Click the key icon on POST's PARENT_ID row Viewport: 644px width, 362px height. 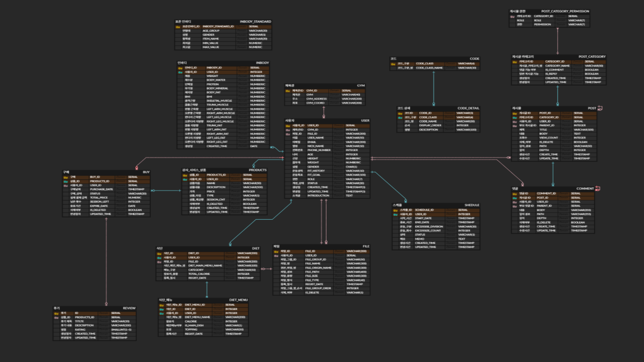[515, 126]
